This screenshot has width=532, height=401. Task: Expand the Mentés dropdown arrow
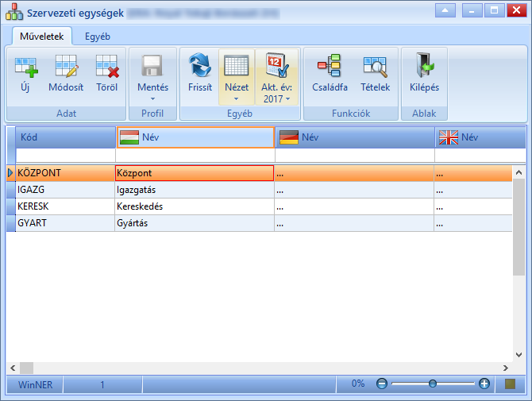click(x=152, y=98)
